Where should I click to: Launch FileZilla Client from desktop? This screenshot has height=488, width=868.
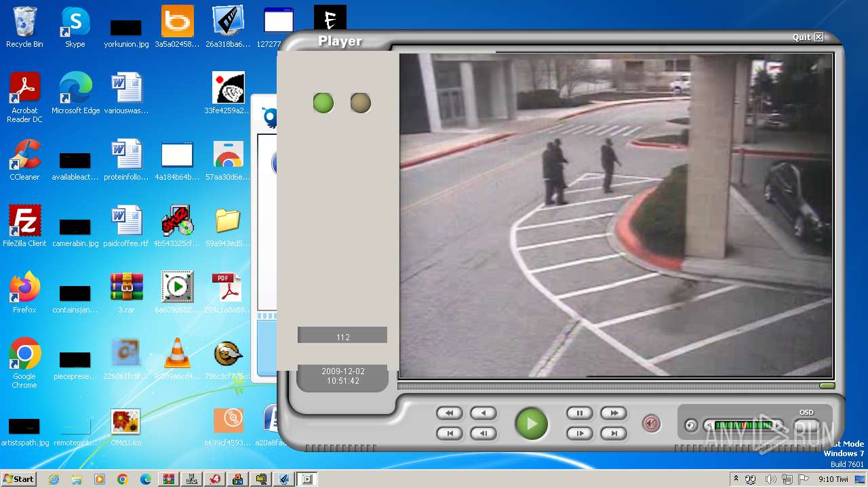24,226
